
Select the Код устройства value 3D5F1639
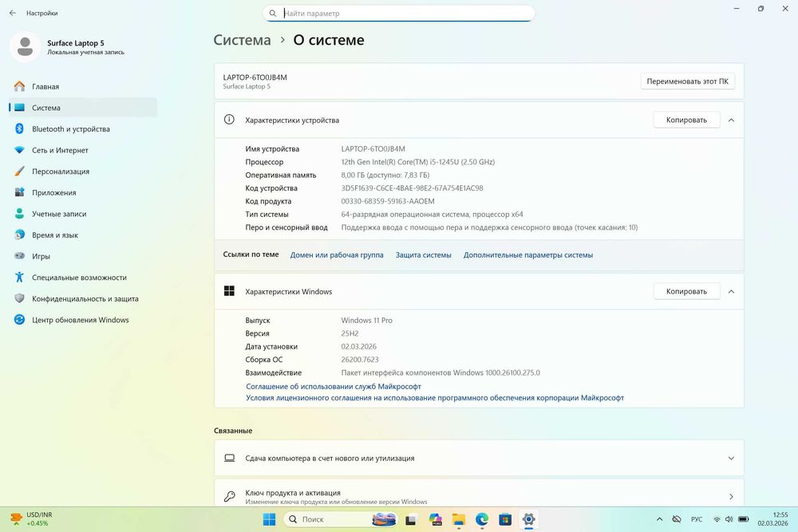[413, 188]
